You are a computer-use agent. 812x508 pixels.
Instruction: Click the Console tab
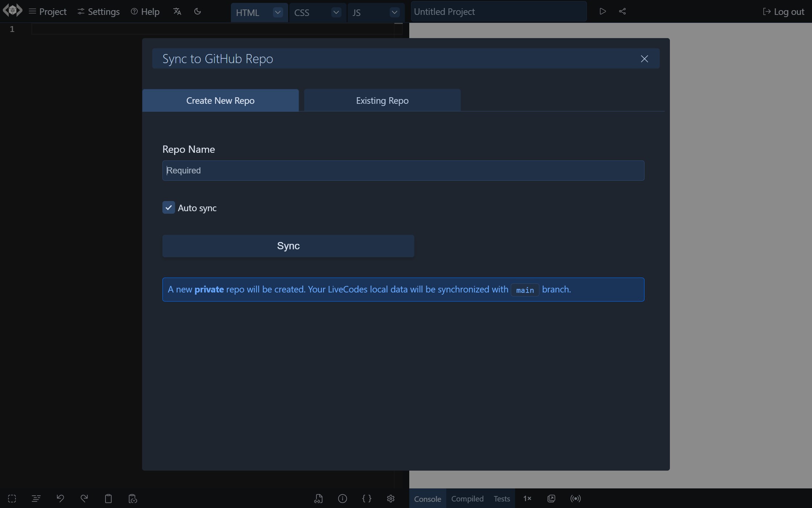(x=427, y=499)
